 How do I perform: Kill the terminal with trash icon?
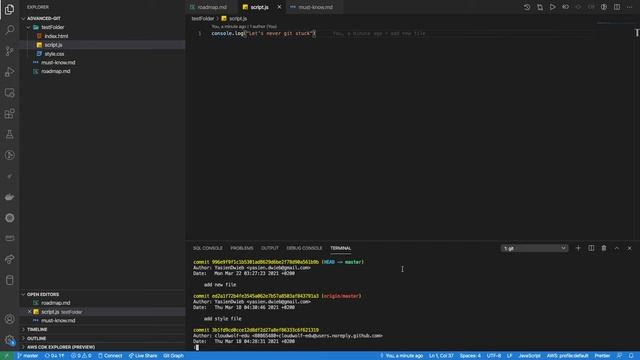point(604,248)
